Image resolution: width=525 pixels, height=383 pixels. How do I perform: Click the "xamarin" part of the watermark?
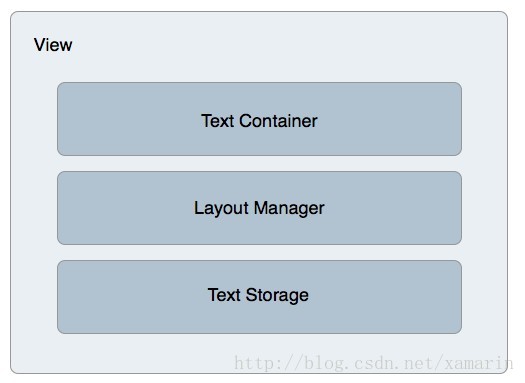point(479,363)
